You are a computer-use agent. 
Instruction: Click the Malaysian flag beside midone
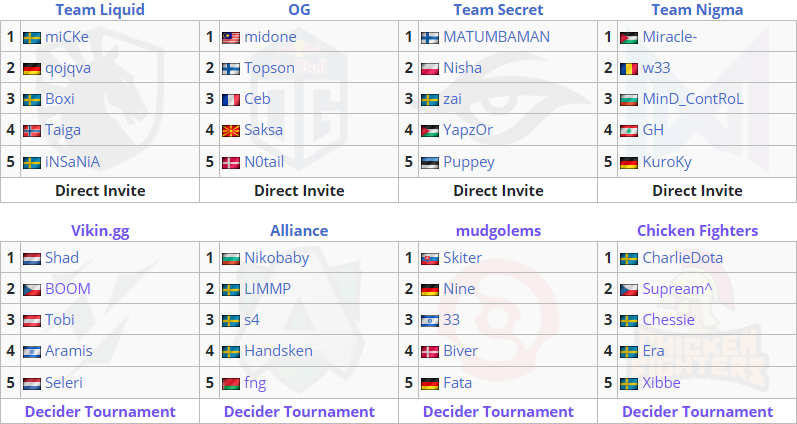coord(231,38)
